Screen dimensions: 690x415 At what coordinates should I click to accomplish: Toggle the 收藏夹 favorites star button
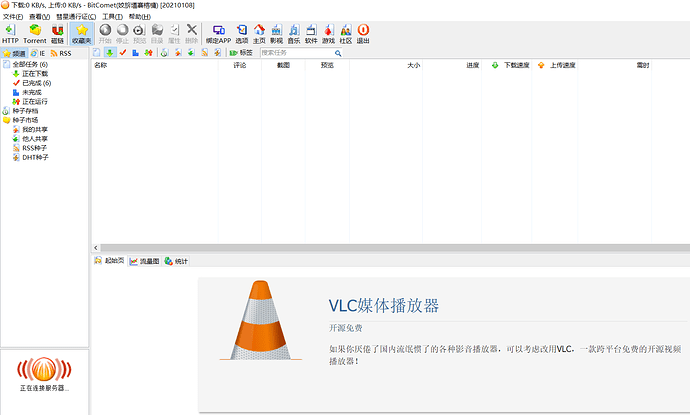(x=81, y=34)
